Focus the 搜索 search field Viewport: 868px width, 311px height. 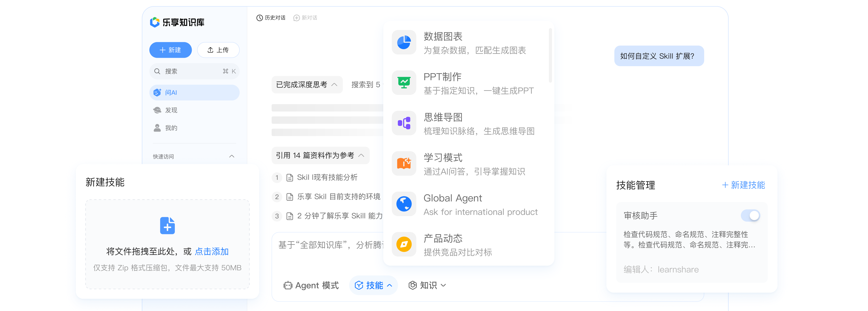point(194,71)
